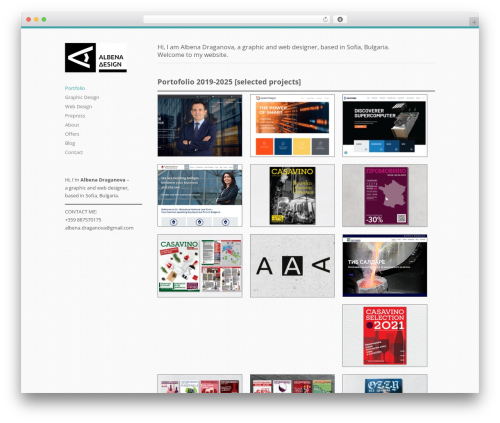Click the yellow minimize window dot

pyautogui.click(x=36, y=20)
